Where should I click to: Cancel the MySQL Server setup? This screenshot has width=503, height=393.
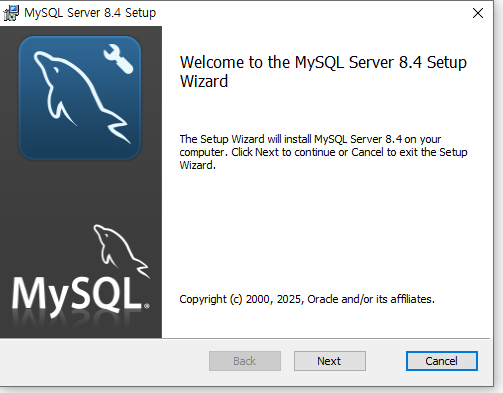pos(442,361)
